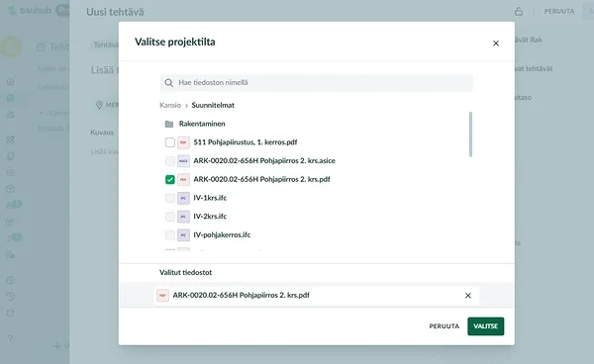Viewport: 594px width, 364px height.
Task: Click the file list scrollbar
Action: (x=470, y=135)
